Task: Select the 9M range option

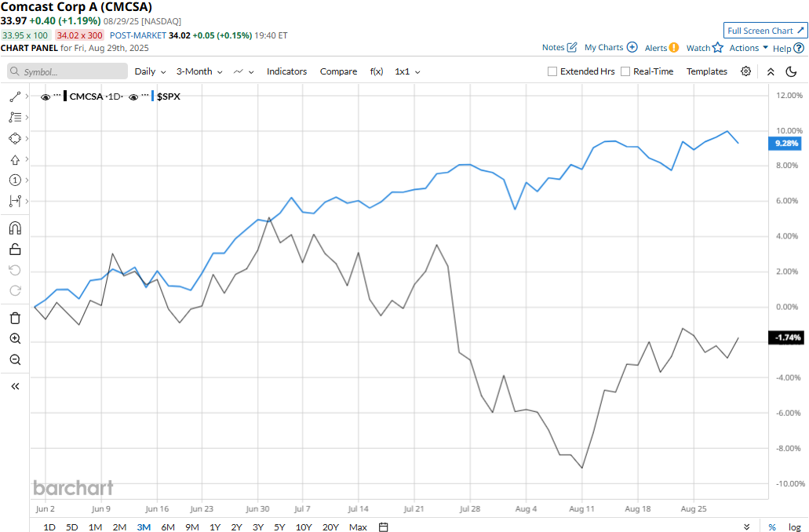Action: 192,527
